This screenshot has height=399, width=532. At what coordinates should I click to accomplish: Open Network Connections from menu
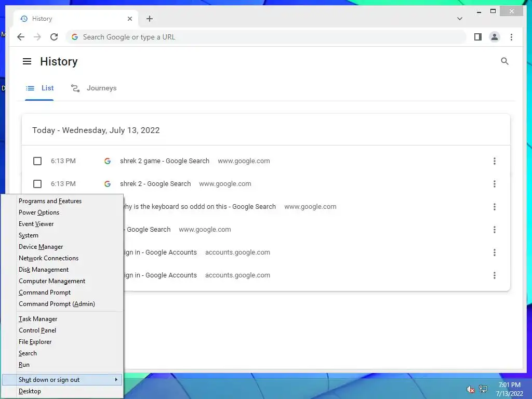(62, 258)
